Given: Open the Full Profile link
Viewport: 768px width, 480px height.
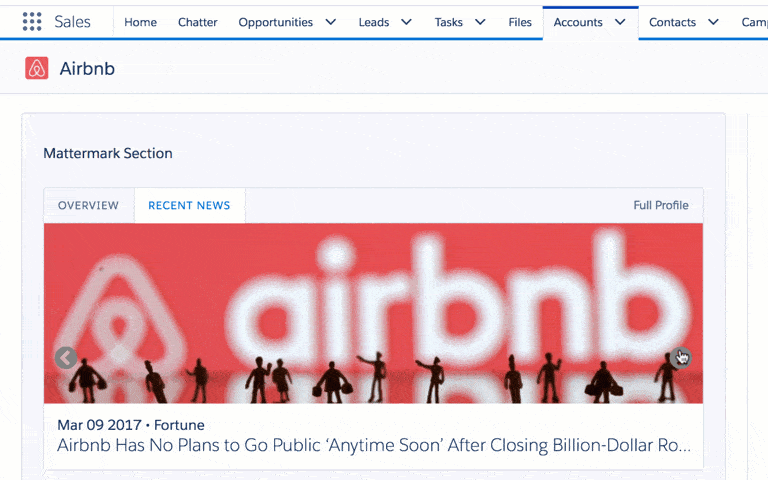Looking at the screenshot, I should [x=661, y=205].
